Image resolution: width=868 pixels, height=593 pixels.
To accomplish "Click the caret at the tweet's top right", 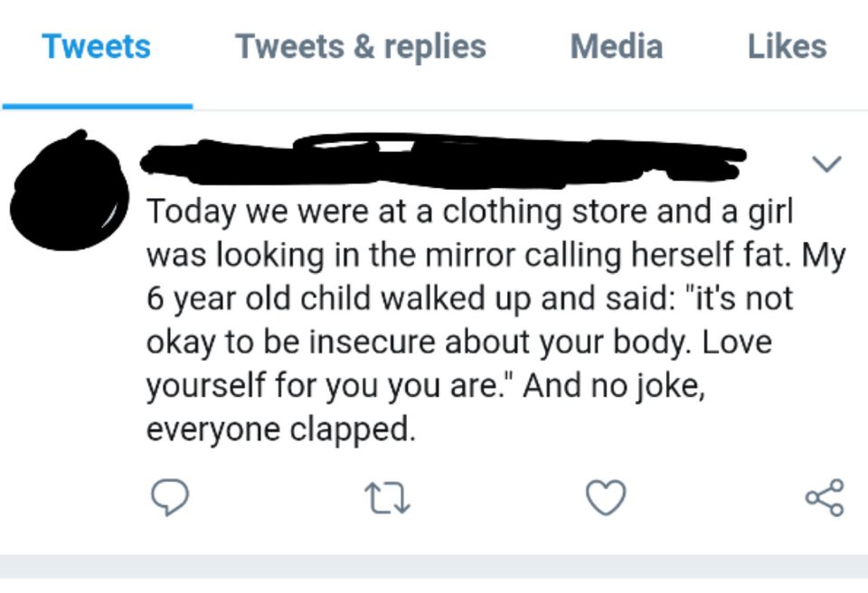I will [x=825, y=165].
